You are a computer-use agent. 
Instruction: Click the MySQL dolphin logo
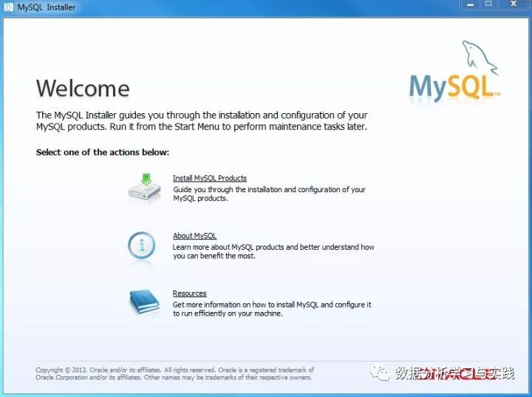click(454, 71)
